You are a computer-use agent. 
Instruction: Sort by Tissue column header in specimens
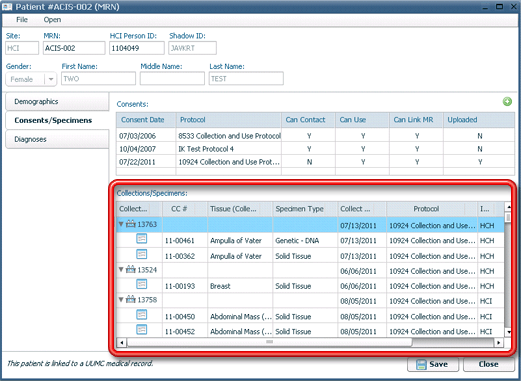point(240,209)
